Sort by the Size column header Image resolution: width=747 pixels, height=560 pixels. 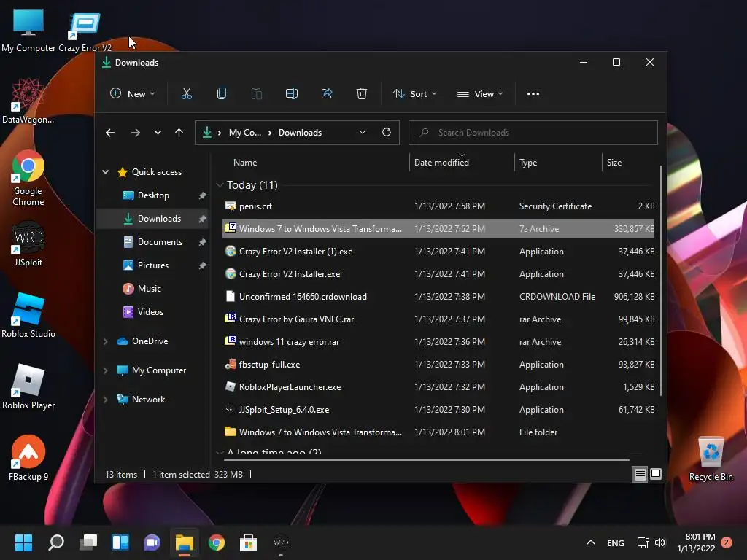click(x=614, y=163)
